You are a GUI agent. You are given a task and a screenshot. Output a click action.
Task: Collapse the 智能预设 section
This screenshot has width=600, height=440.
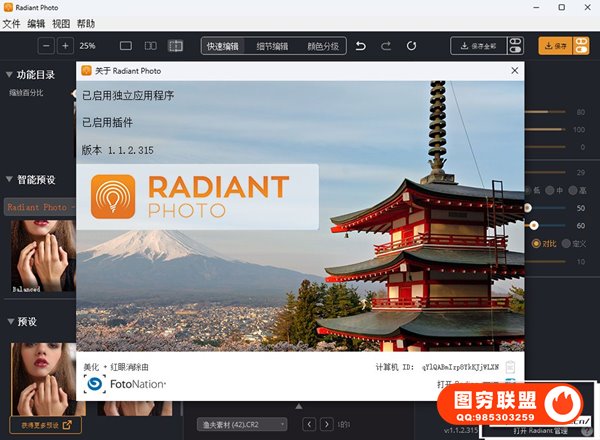point(10,180)
